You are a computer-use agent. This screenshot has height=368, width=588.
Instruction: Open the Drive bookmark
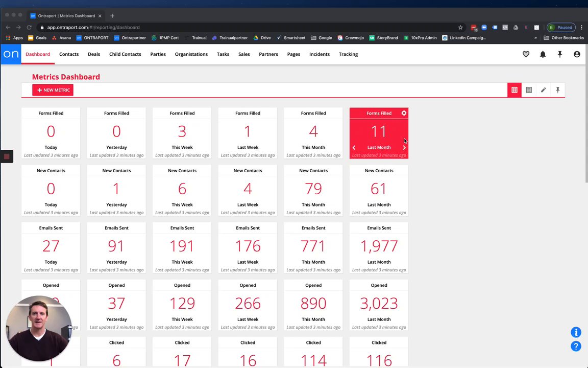point(262,37)
